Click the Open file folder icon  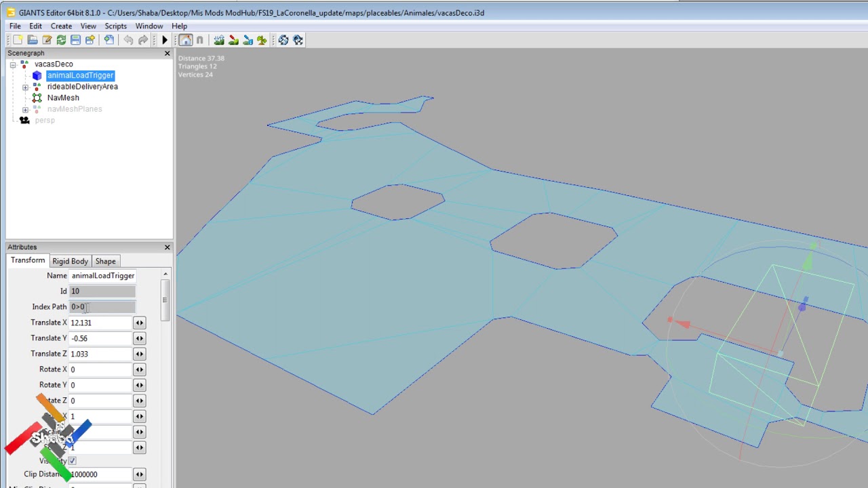(32, 40)
